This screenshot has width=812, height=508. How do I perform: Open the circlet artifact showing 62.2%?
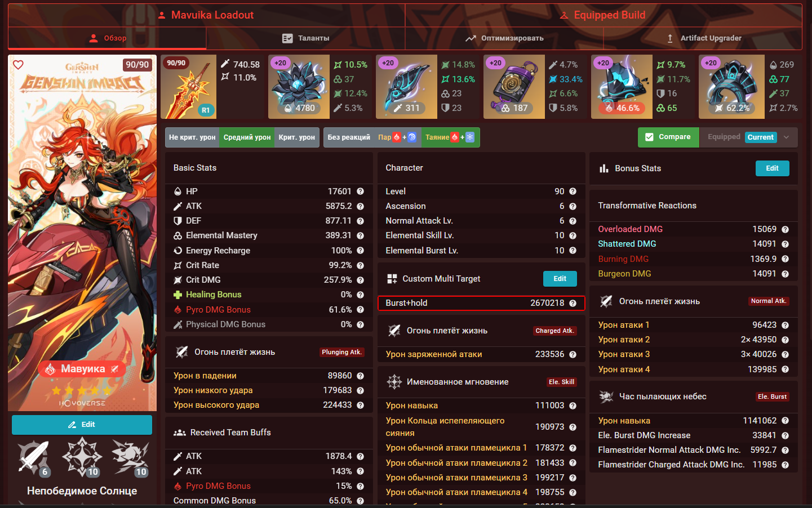coord(731,87)
